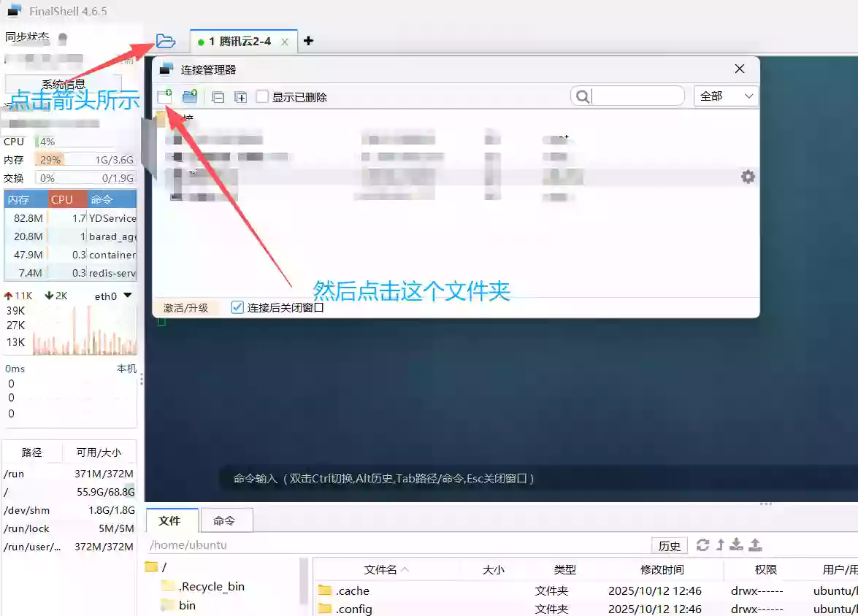The height and width of the screenshot is (616, 858).
Task: Open connection settings via the gear icon
Action: tap(748, 176)
